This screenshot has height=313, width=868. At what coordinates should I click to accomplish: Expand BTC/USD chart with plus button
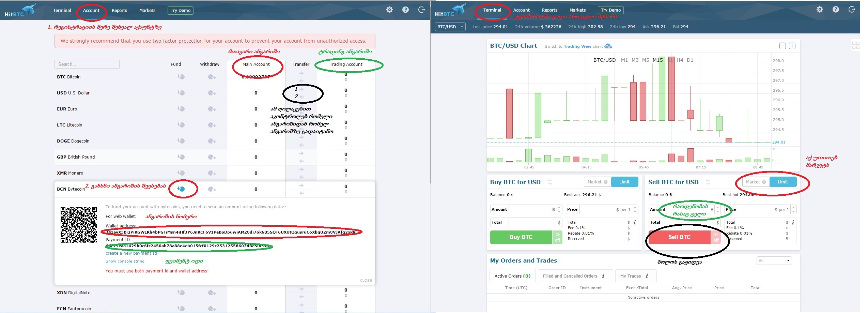(792, 46)
